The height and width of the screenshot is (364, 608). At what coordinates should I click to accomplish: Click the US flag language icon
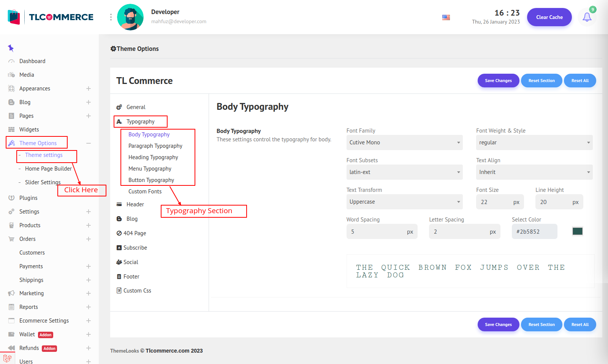446,17
